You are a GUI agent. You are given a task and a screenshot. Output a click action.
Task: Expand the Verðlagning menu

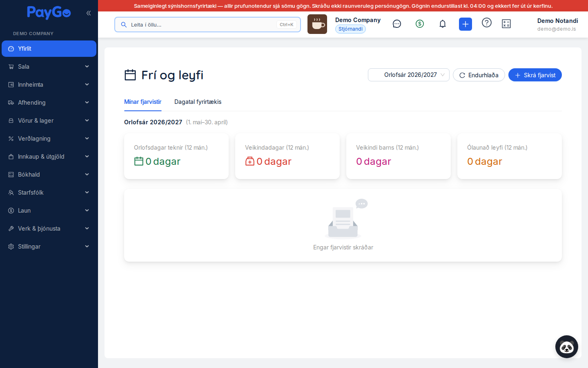49,139
